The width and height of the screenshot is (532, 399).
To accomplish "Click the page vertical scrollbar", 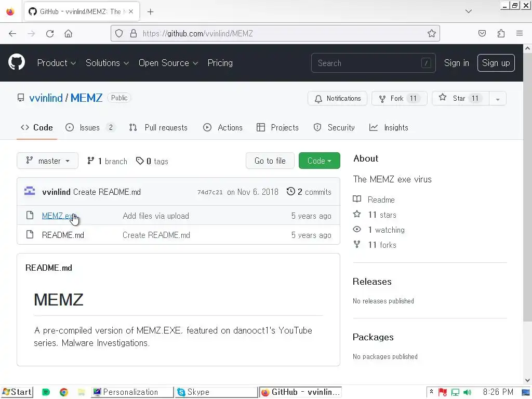I will [x=527, y=187].
